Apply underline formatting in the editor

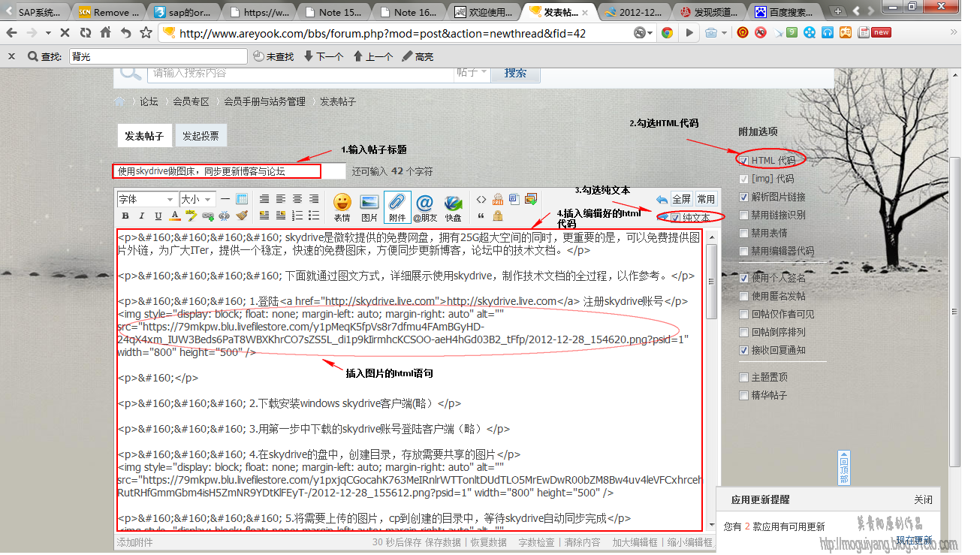pos(158,216)
